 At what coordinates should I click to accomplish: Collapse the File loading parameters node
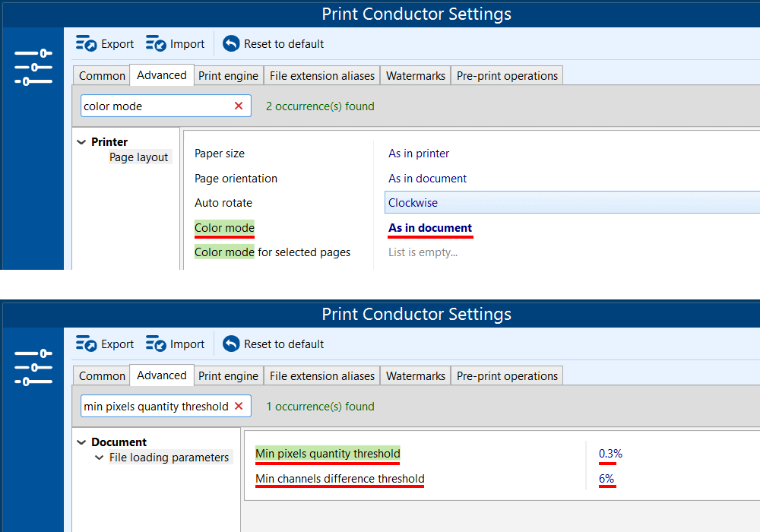[99, 458]
